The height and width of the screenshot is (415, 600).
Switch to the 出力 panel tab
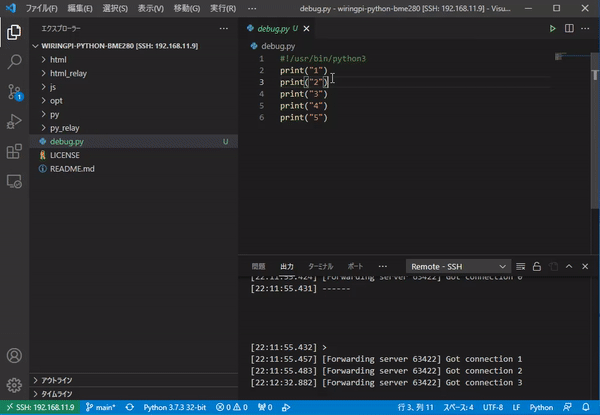pyautogui.click(x=287, y=267)
